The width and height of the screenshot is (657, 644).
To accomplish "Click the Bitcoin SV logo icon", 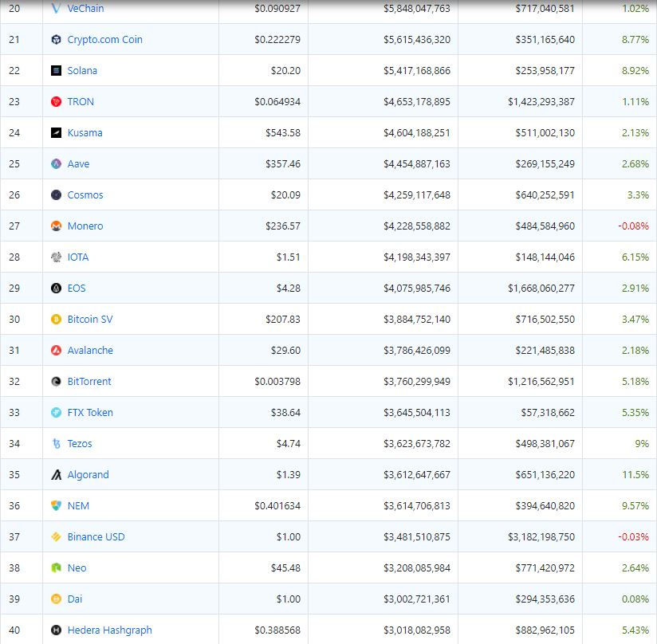I will tap(56, 319).
